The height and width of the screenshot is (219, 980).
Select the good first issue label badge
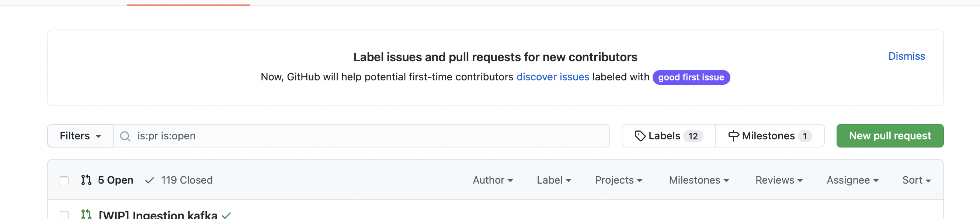(691, 77)
